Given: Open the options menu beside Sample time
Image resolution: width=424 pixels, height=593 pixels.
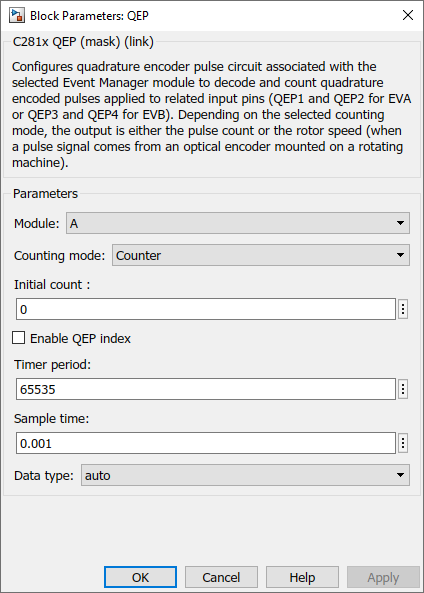Looking at the screenshot, I should (x=403, y=443).
